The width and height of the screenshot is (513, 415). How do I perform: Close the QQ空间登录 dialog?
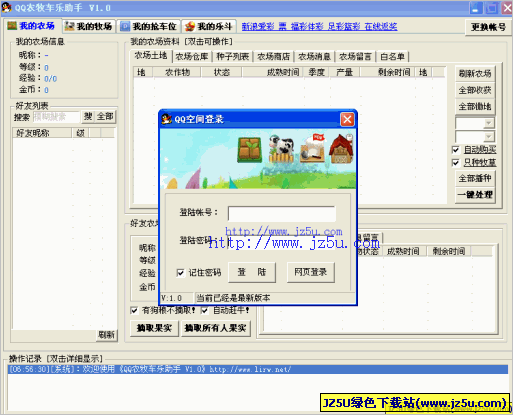(x=347, y=119)
